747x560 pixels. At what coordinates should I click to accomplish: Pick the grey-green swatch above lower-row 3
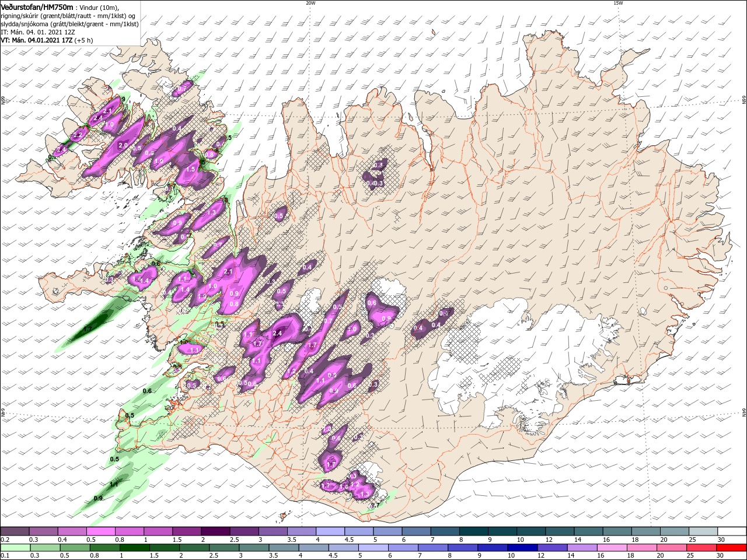pos(254,548)
